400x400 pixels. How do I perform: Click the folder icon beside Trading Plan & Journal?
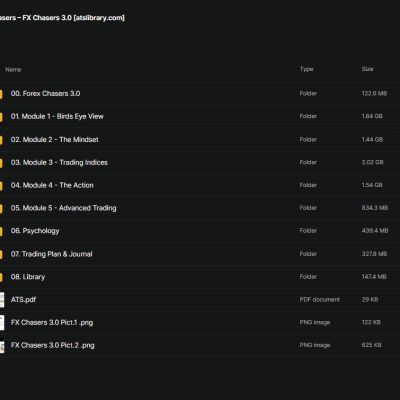click(1, 254)
